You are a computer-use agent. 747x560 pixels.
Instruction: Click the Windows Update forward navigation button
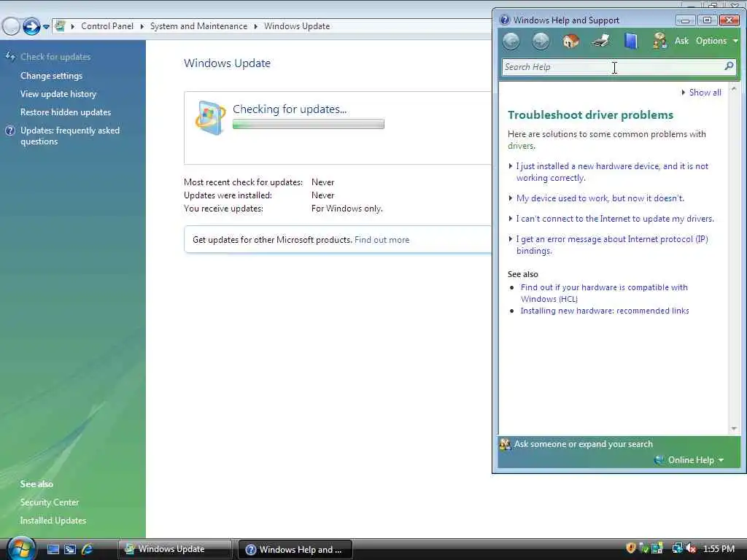[31, 26]
